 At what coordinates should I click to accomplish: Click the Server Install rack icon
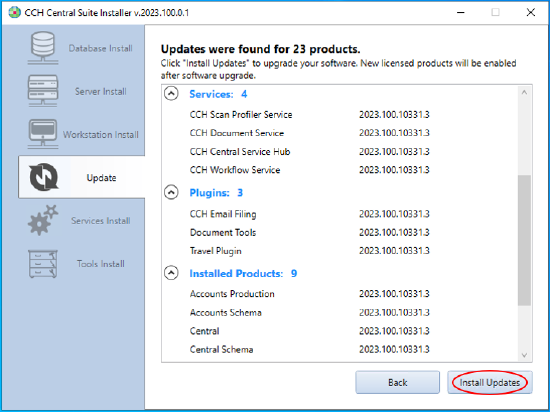[x=43, y=91]
